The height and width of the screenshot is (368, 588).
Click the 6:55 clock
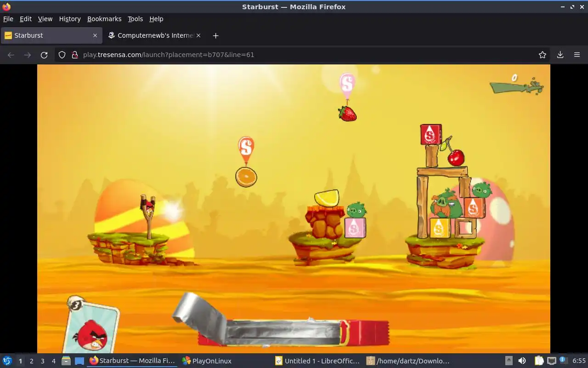pyautogui.click(x=579, y=361)
